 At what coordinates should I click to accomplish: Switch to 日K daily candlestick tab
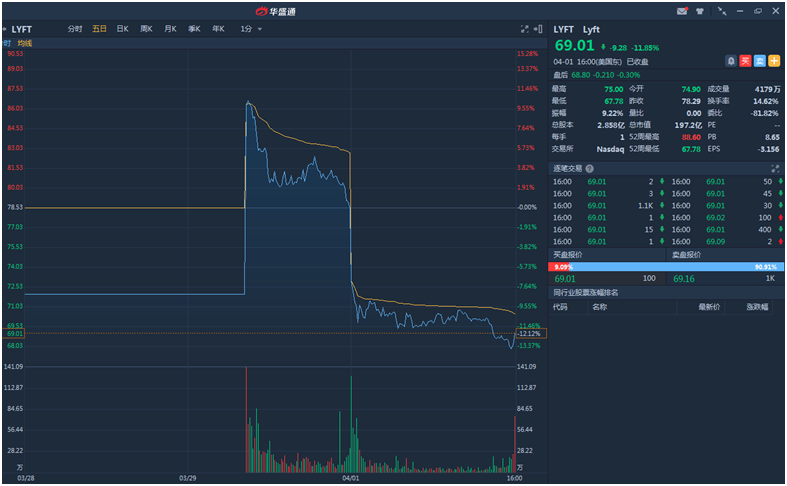[122, 29]
